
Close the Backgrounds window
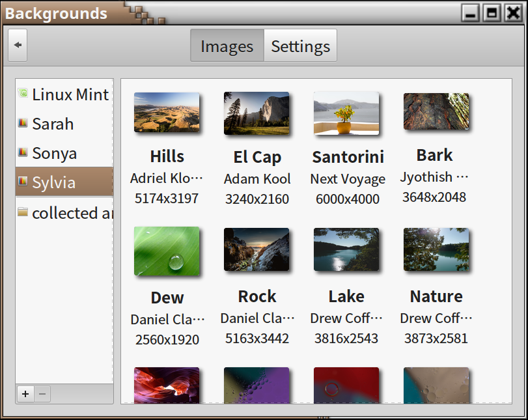click(513, 14)
